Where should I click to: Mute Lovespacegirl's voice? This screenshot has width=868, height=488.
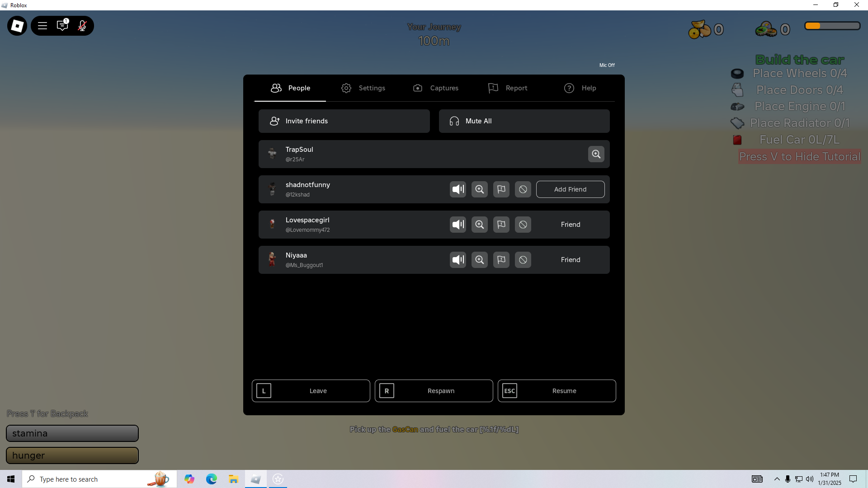[x=458, y=225]
